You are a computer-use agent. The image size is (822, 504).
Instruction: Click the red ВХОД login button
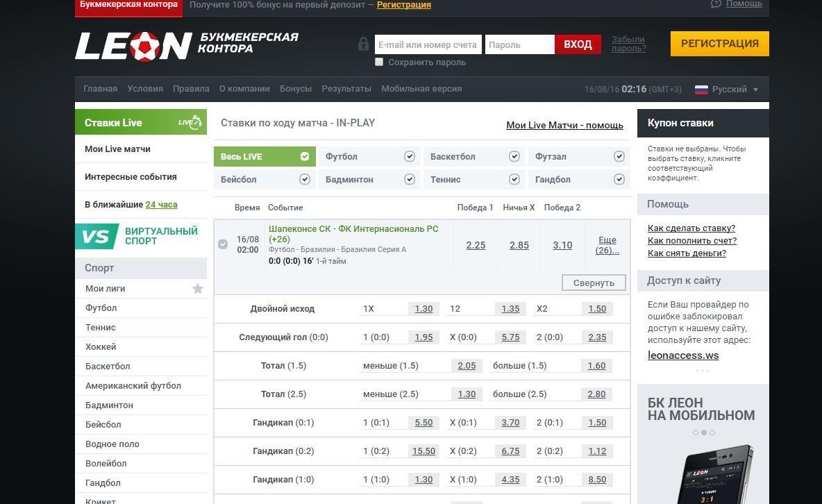(578, 44)
